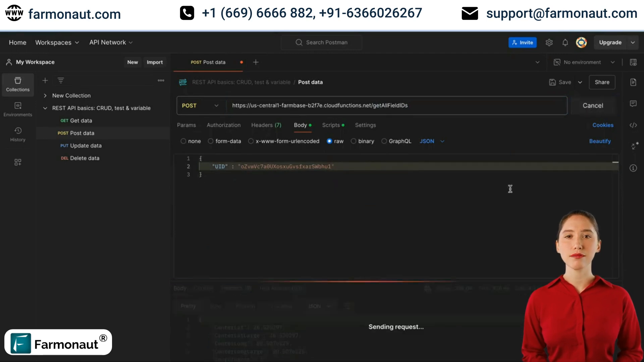Viewport: 644px width, 362px height.
Task: Click the Farmonaut Collections icon
Action: point(18,83)
